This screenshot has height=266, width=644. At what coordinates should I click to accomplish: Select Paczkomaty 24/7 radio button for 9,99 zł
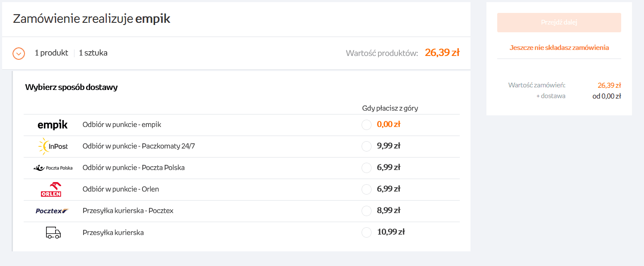(x=366, y=146)
